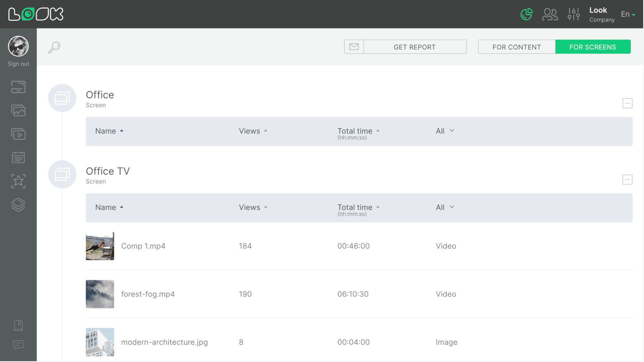Open the users management icon
This screenshot has width=644, height=362.
[x=550, y=14]
